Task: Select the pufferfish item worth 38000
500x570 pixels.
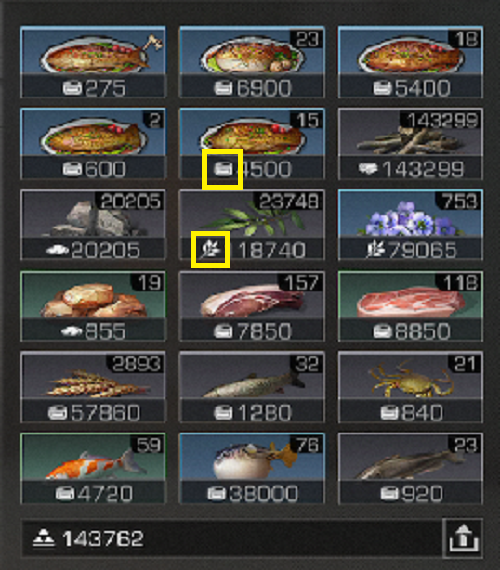Action: coord(252,468)
